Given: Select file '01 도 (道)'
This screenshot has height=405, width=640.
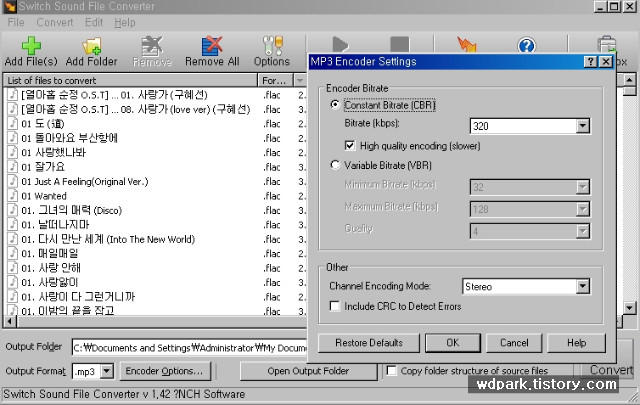Looking at the screenshot, I should pyautogui.click(x=42, y=123).
